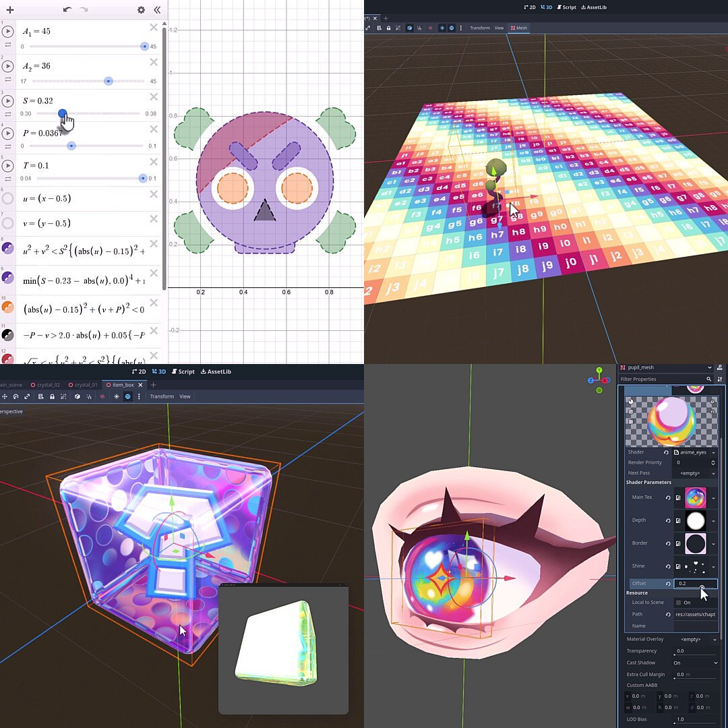Toggle visibility of v = (y − 0.5)
The width and height of the screenshot is (728, 728).
pos(7,223)
